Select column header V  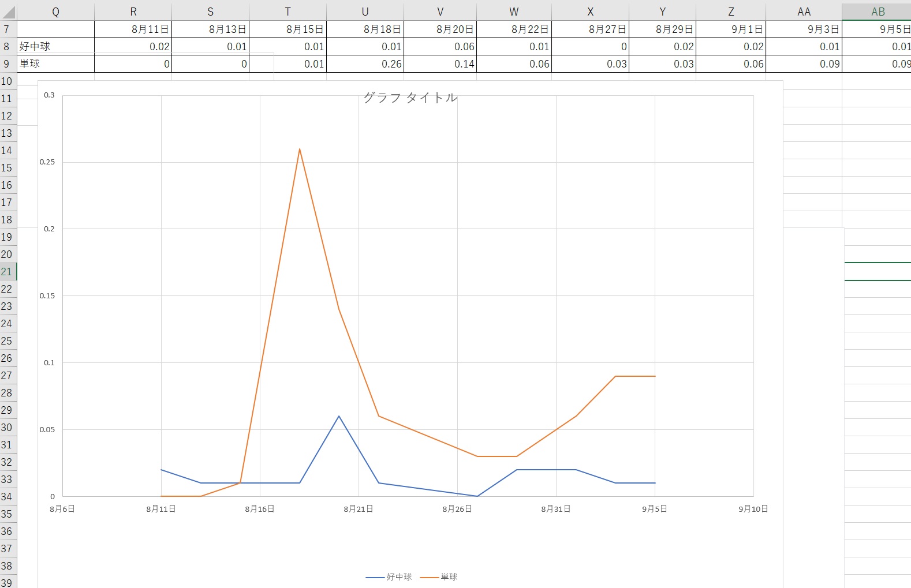[440, 12]
